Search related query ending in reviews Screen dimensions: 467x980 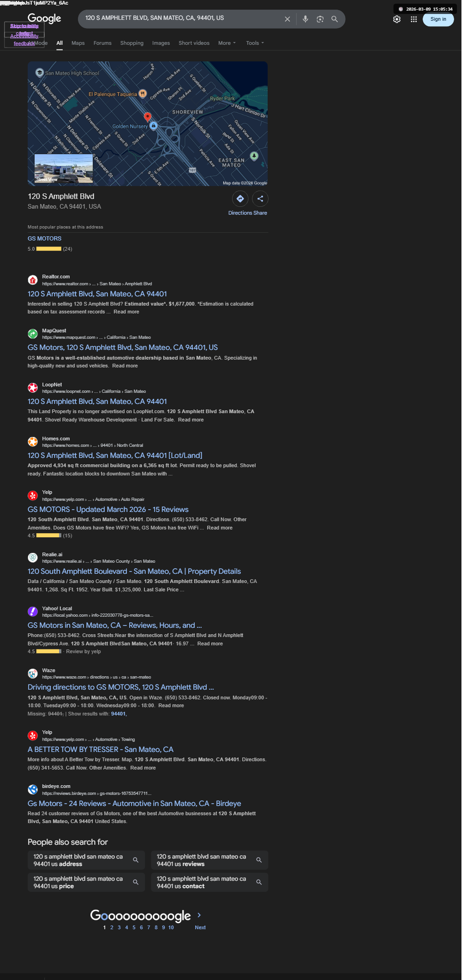click(x=210, y=860)
